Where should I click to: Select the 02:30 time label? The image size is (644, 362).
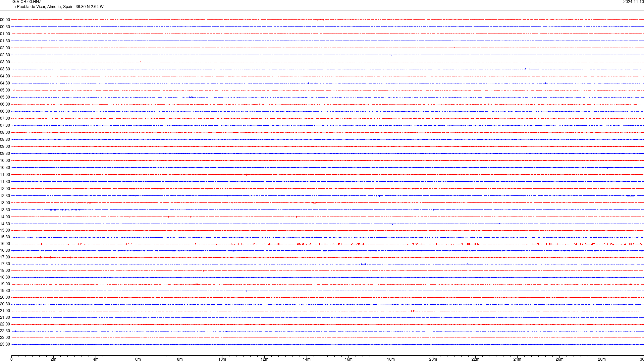coord(5,55)
